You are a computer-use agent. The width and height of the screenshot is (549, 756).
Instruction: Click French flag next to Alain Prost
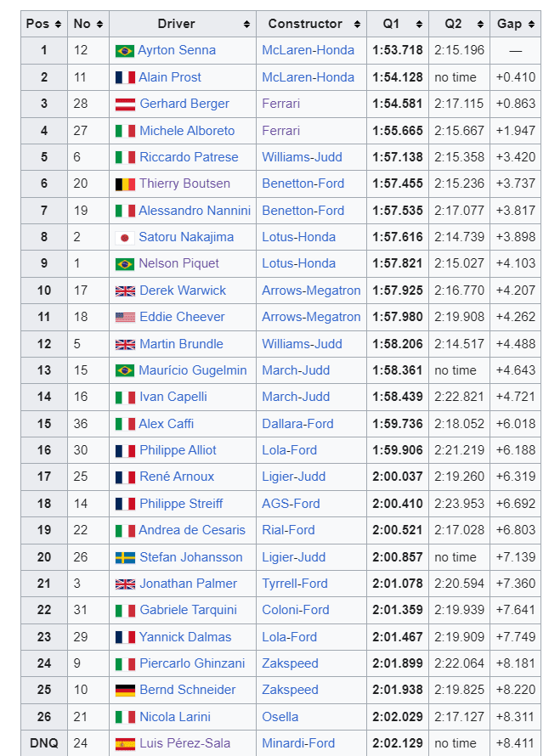[125, 77]
